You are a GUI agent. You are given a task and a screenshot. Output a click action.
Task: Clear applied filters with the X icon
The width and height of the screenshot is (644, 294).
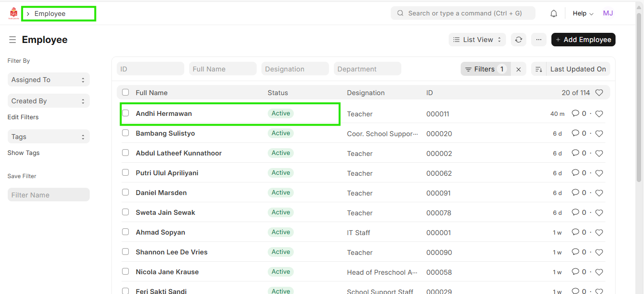pyautogui.click(x=519, y=70)
